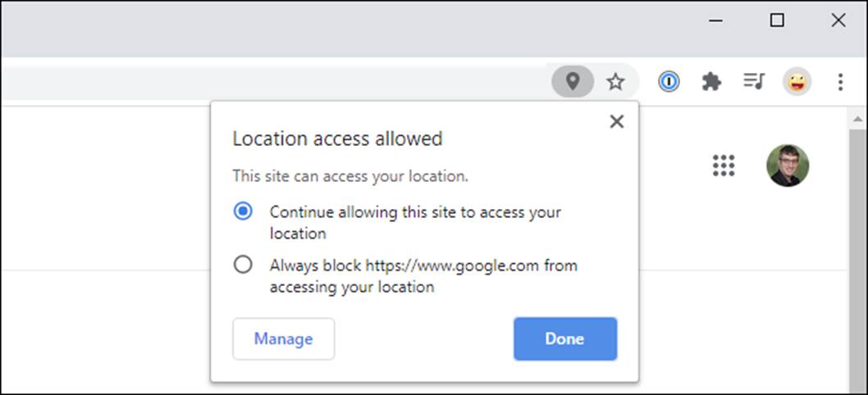
Task: Open the Google account profile photo
Action: click(788, 165)
